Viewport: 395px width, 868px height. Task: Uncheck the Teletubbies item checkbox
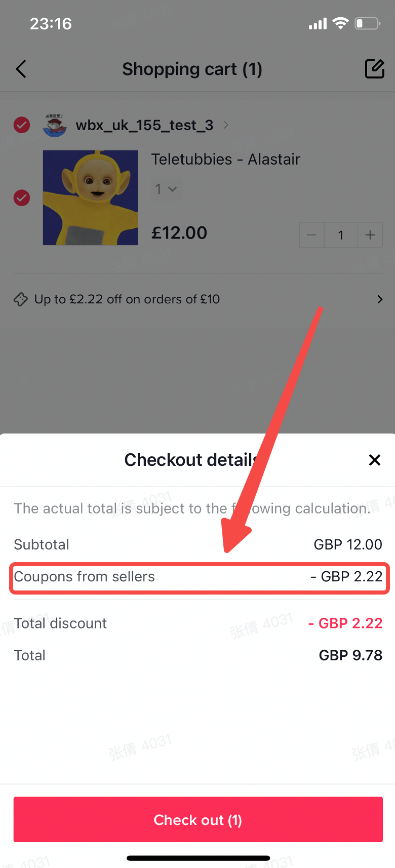22,198
